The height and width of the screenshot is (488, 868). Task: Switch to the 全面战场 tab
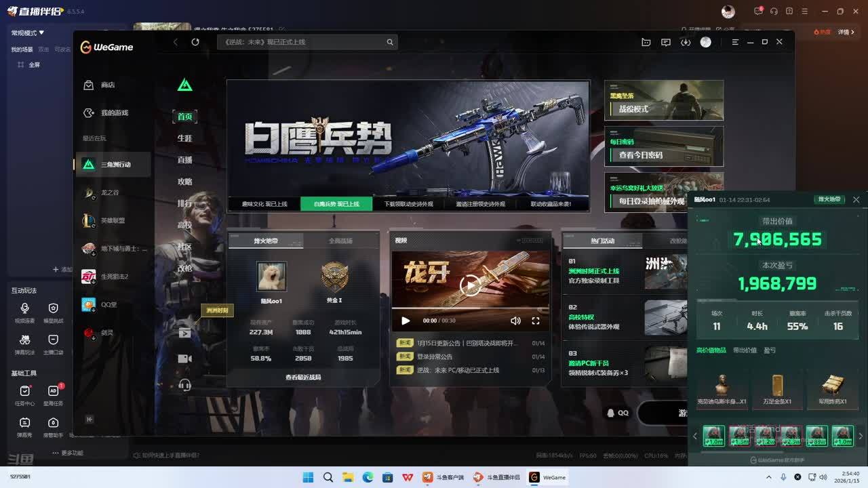[340, 241]
